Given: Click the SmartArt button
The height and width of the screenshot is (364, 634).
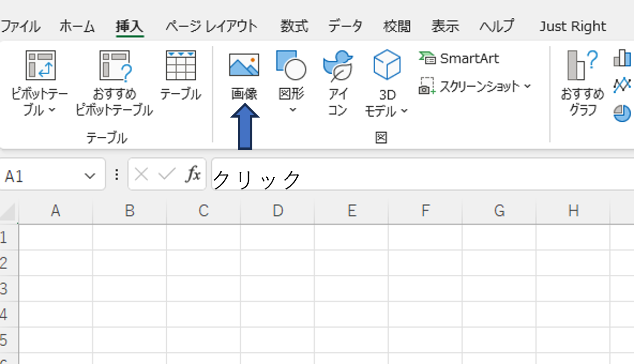Looking at the screenshot, I should (459, 58).
